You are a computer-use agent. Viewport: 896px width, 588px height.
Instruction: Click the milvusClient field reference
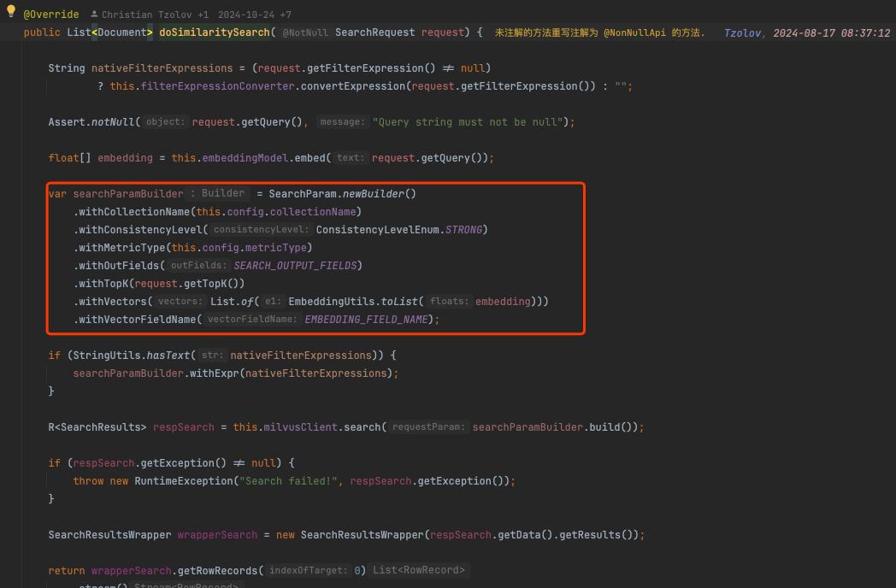301,427
